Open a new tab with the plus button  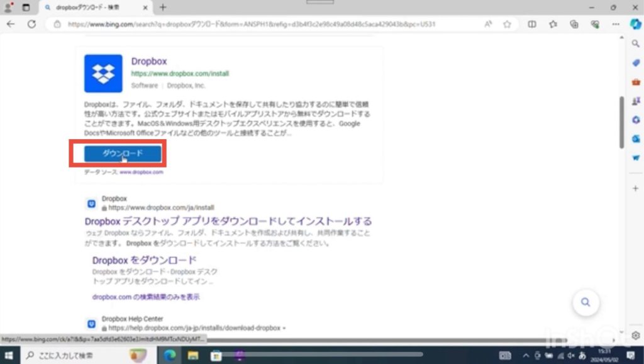point(163,8)
